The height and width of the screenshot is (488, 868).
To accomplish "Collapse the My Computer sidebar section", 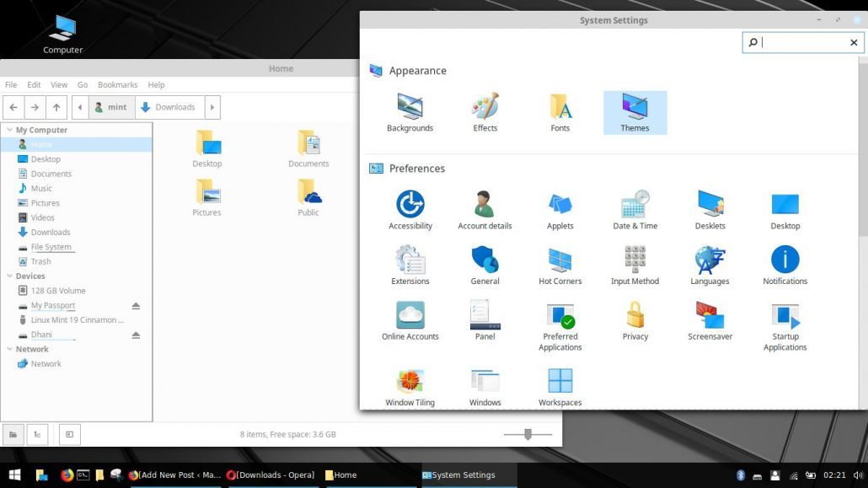I will [9, 129].
